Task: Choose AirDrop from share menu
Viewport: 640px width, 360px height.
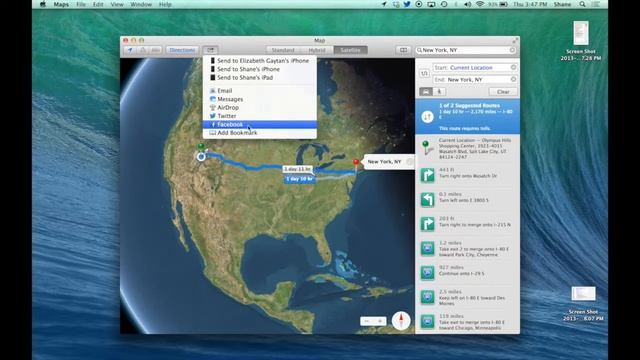Action: click(x=260, y=108)
